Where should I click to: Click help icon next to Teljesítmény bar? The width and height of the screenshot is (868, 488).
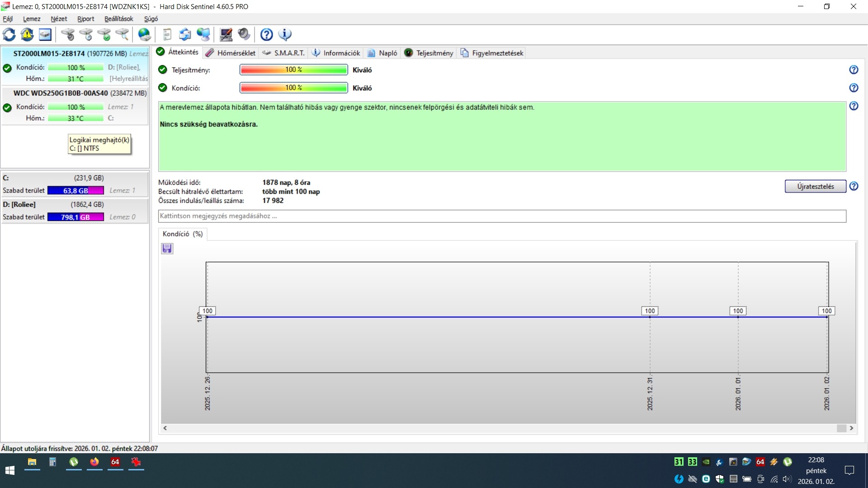854,70
